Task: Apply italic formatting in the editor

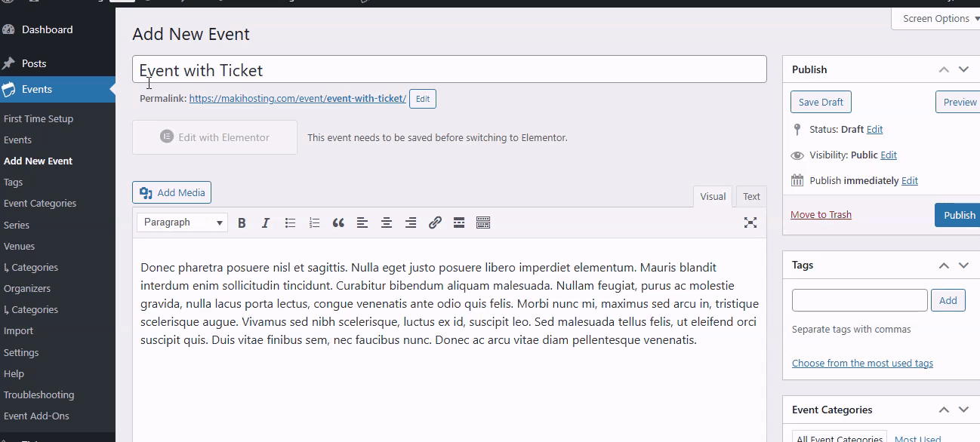Action: click(266, 223)
